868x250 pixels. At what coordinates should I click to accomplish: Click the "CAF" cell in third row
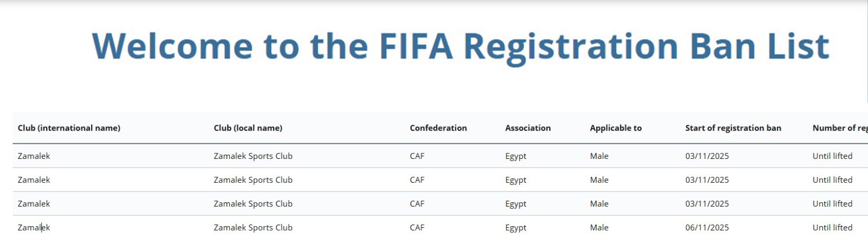[417, 204]
